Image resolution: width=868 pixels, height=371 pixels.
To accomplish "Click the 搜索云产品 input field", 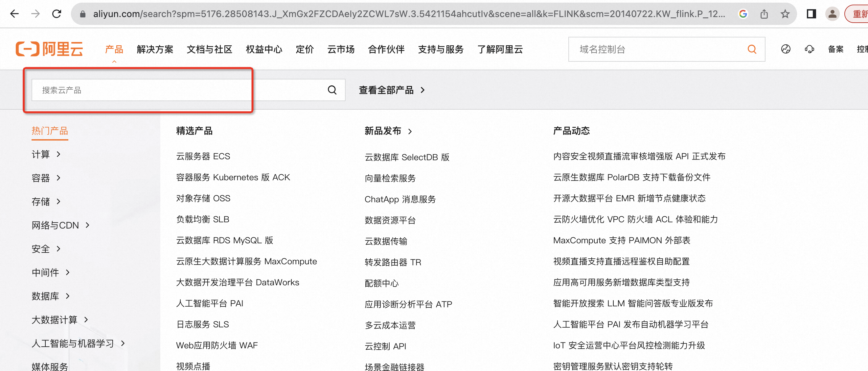I will [188, 90].
